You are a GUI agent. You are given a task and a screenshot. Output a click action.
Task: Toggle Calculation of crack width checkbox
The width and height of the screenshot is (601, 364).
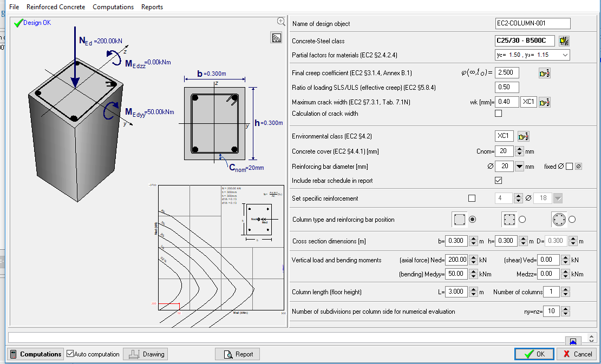point(498,113)
